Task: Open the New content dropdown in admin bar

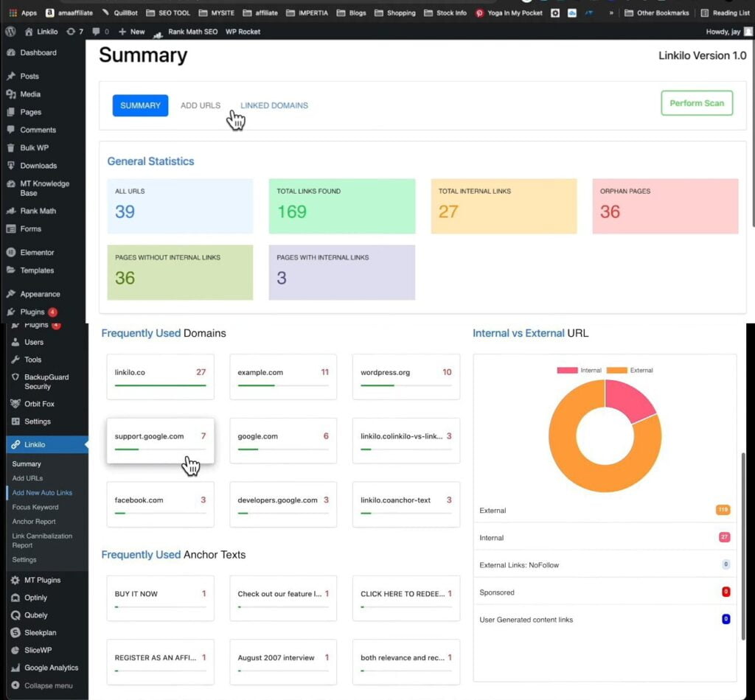Action: pos(131,32)
